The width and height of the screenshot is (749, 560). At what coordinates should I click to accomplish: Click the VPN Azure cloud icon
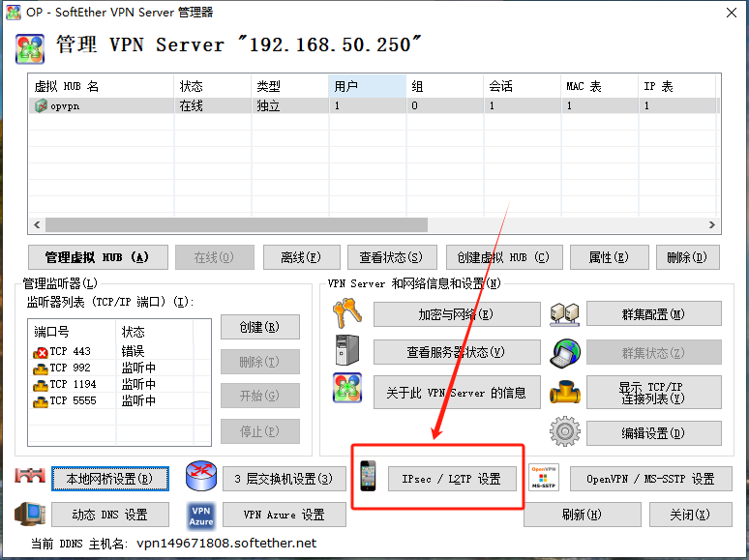(201, 515)
